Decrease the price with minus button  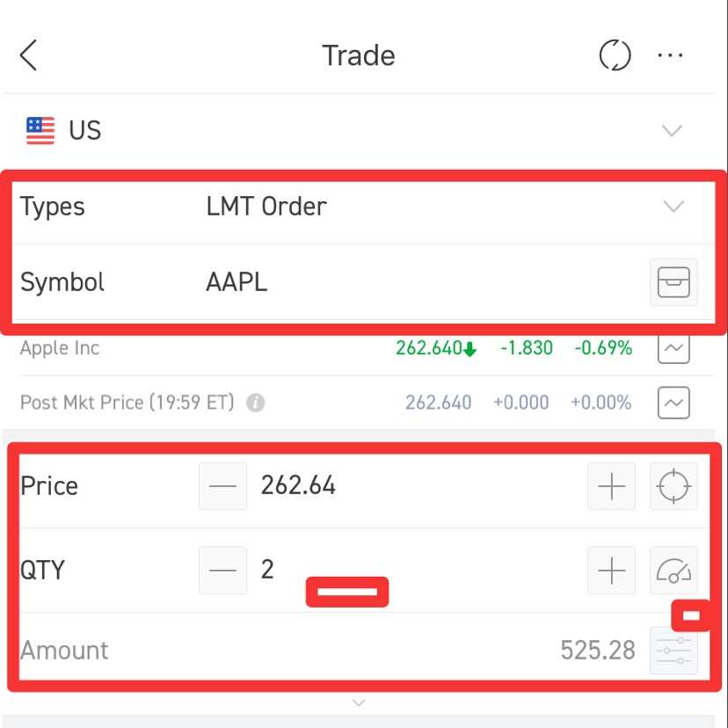(223, 485)
